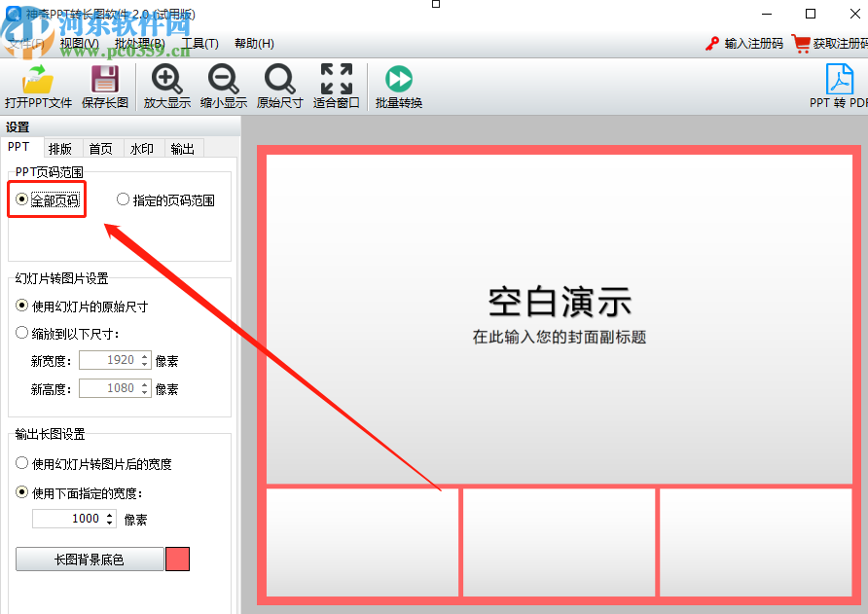This screenshot has height=614, width=868.
Task: Click the first small slide below the cover slide
Action: click(x=363, y=543)
